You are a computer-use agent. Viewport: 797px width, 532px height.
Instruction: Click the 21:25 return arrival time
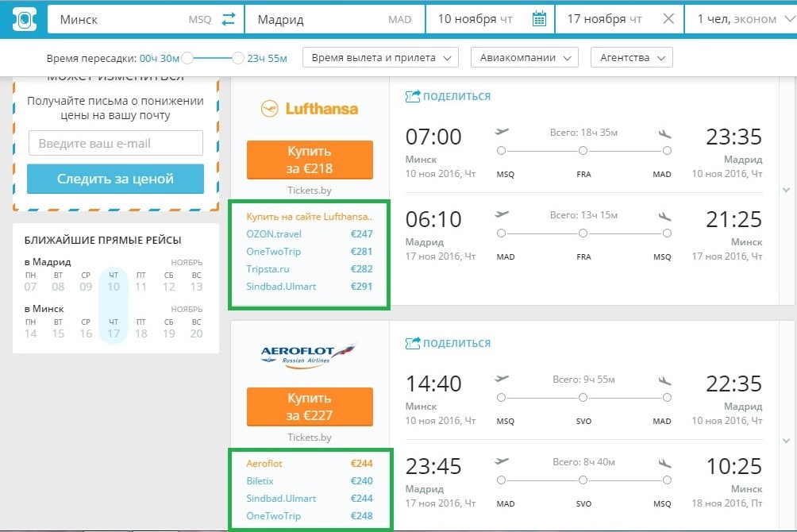point(734,219)
